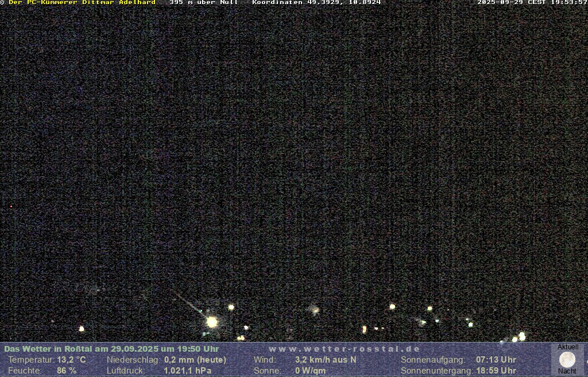Click the Temperatur value 13,2 °C
The image size is (588, 377).
pos(71,360)
